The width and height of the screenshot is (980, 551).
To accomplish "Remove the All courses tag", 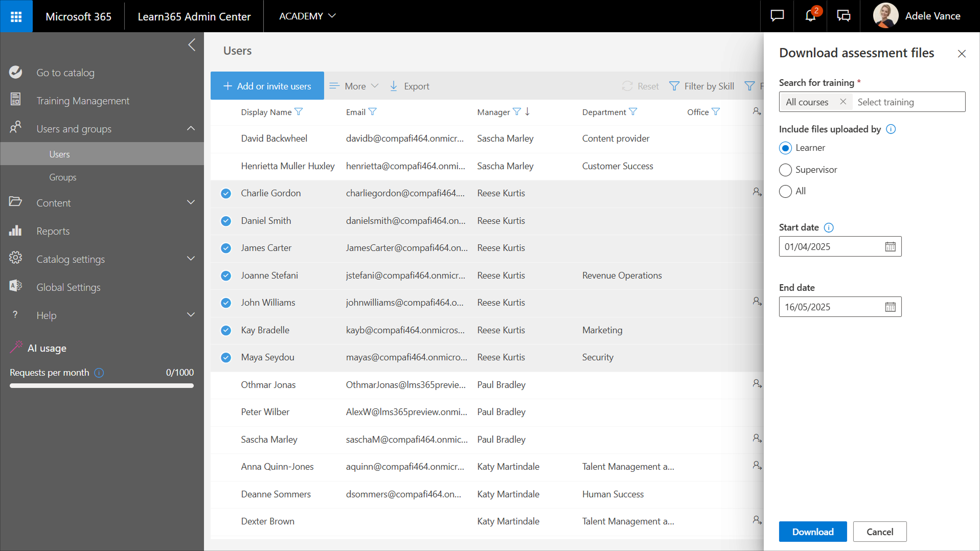I will pyautogui.click(x=843, y=102).
